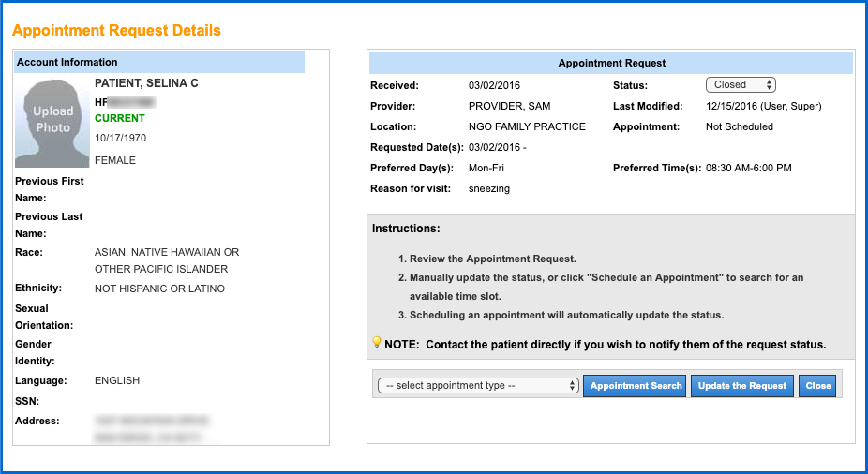Click the Not Scheduled appointment value
The height and width of the screenshot is (474, 868).
(x=739, y=126)
